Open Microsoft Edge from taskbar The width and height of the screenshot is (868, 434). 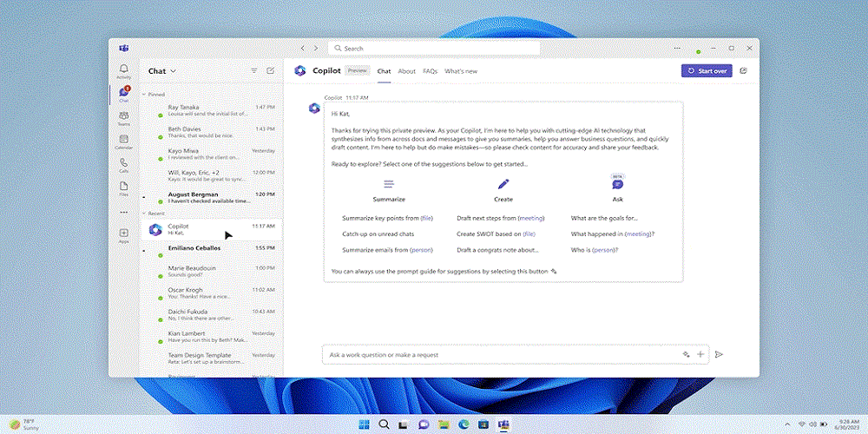464,424
